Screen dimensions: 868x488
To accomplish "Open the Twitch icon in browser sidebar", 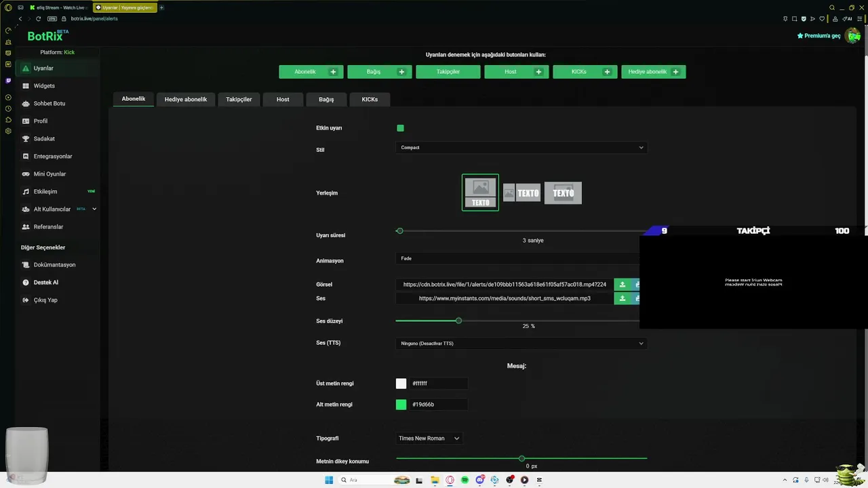I will [x=8, y=81].
